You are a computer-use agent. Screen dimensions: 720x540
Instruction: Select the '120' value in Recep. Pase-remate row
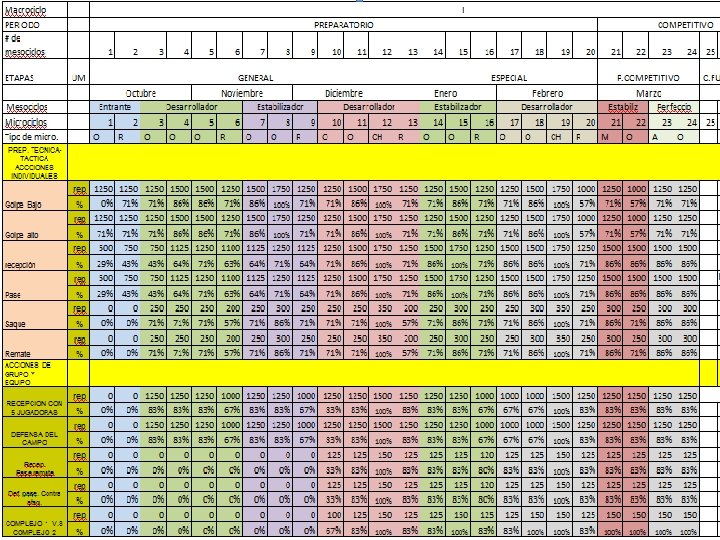coord(484,455)
